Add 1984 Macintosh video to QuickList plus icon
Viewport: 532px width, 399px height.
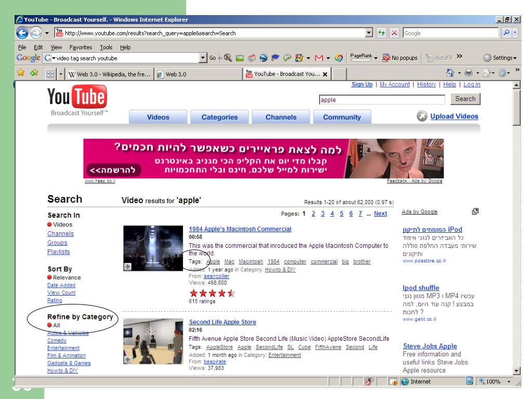[x=128, y=267]
